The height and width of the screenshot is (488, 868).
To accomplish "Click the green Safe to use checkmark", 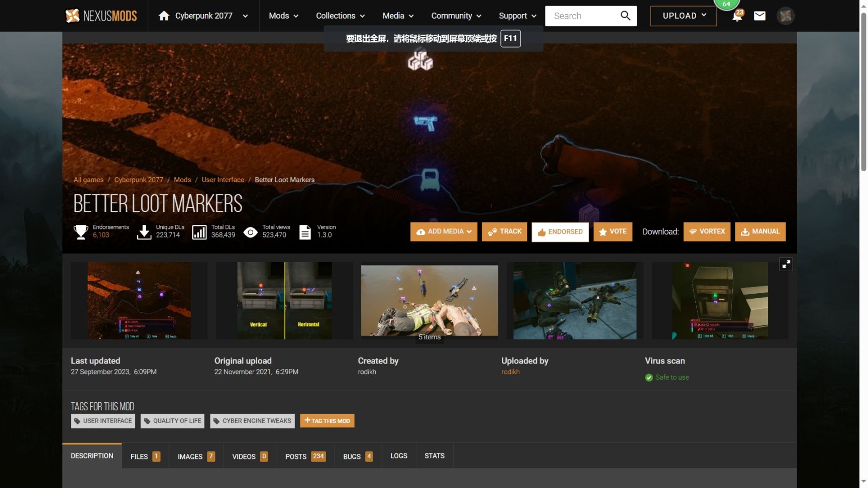I will [649, 378].
